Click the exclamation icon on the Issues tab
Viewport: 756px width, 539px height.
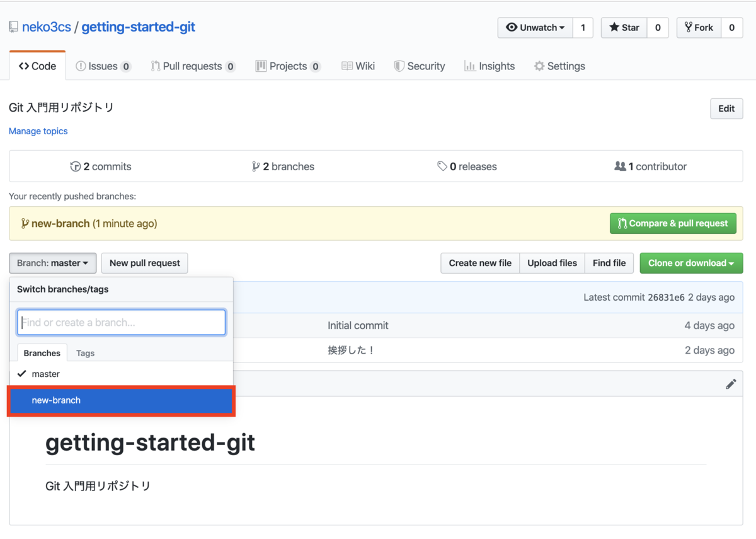tap(81, 66)
